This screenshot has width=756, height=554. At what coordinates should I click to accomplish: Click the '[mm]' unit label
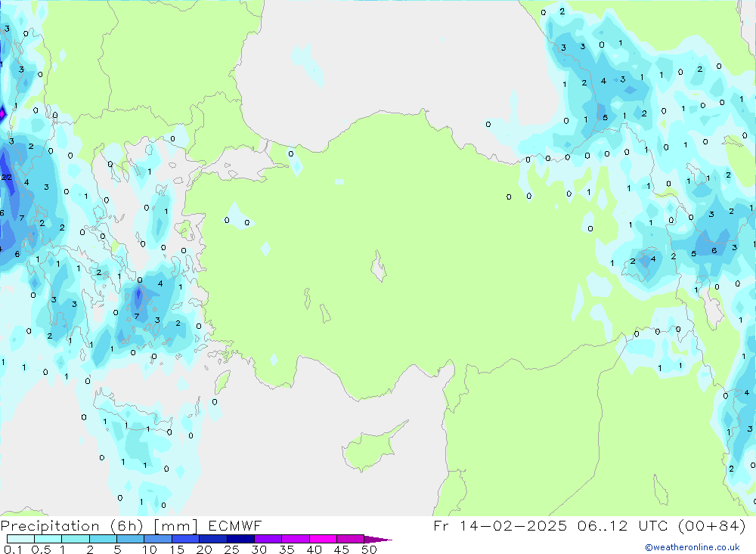[x=175, y=526]
